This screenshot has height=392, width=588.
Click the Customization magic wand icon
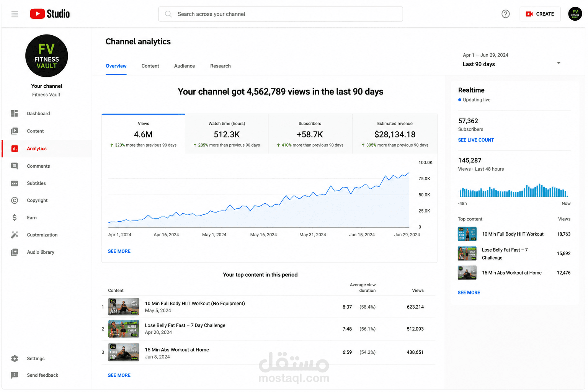(15, 235)
